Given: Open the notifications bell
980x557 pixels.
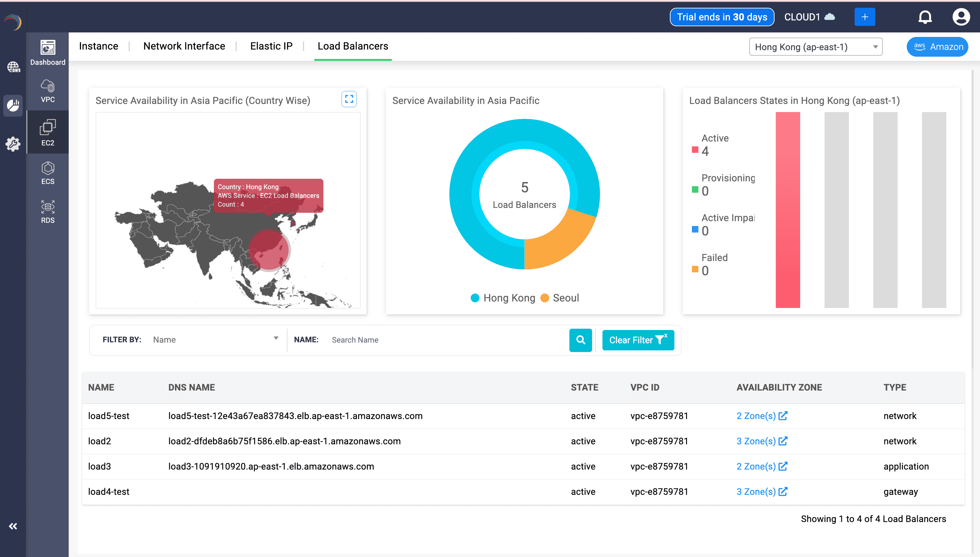Looking at the screenshot, I should [x=925, y=17].
